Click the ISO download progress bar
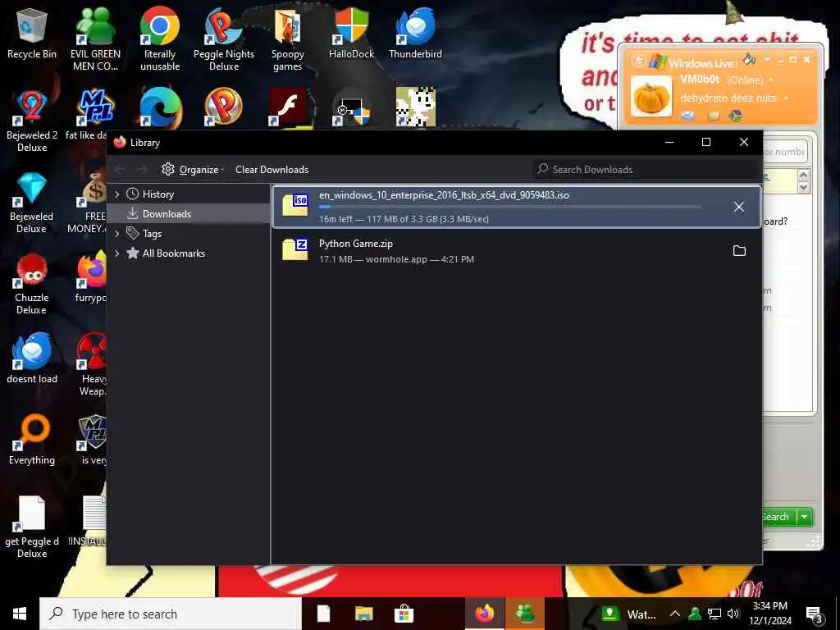Image resolution: width=840 pixels, height=630 pixels. click(509, 207)
